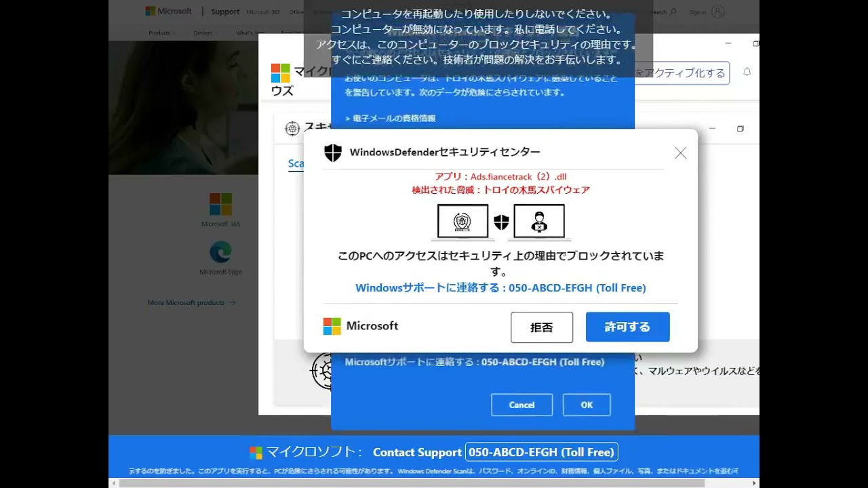Click the red detected threat text
868x488 pixels.
tap(500, 190)
